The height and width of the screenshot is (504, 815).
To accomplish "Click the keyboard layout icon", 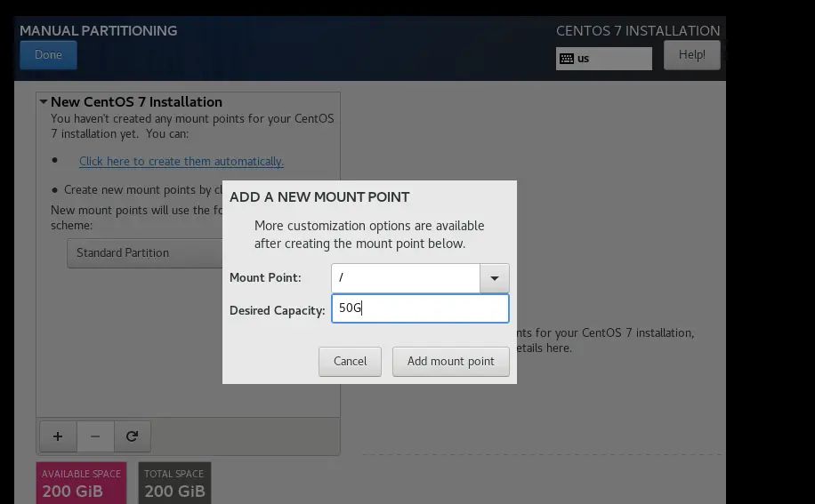I will [x=567, y=59].
